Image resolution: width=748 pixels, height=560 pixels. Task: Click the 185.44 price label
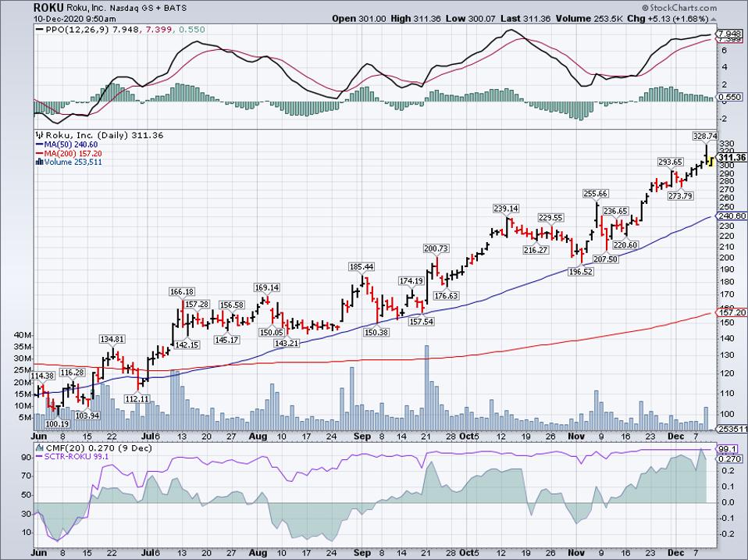click(x=362, y=266)
